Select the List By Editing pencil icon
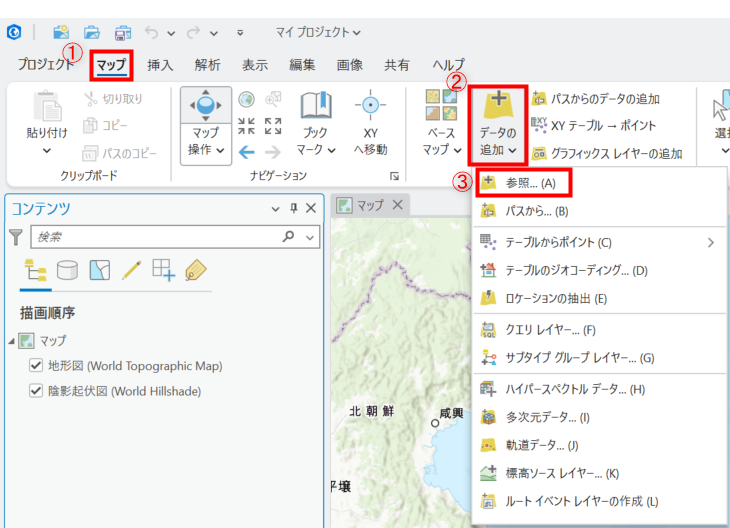 pos(132,270)
